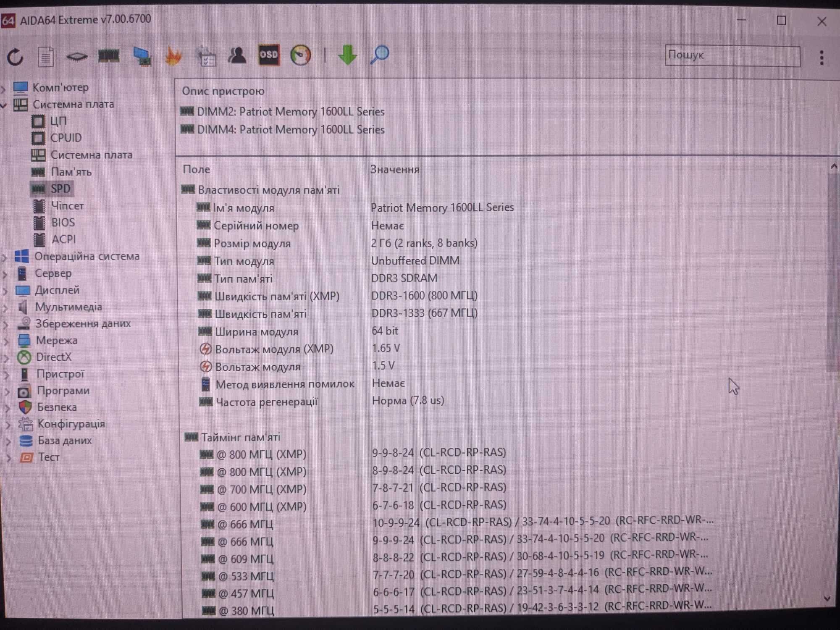Expand the Дисплей tree node
The image size is (840, 630).
(5, 291)
